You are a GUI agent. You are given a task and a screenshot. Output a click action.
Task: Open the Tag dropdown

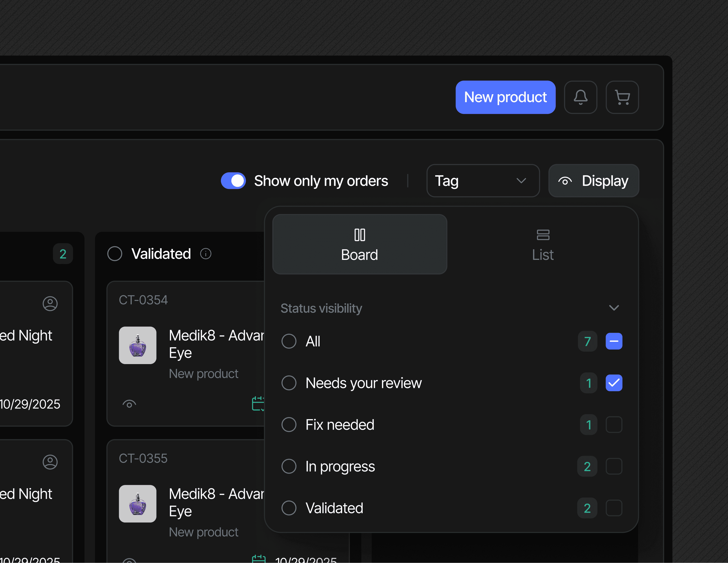pyautogui.click(x=483, y=181)
